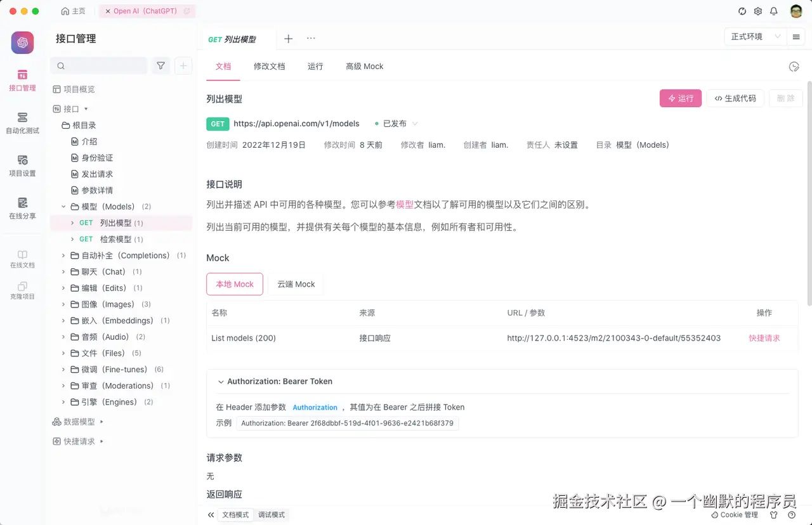
Task: Expand the 微调 (Fine-tunes) folder
Action: click(63, 370)
